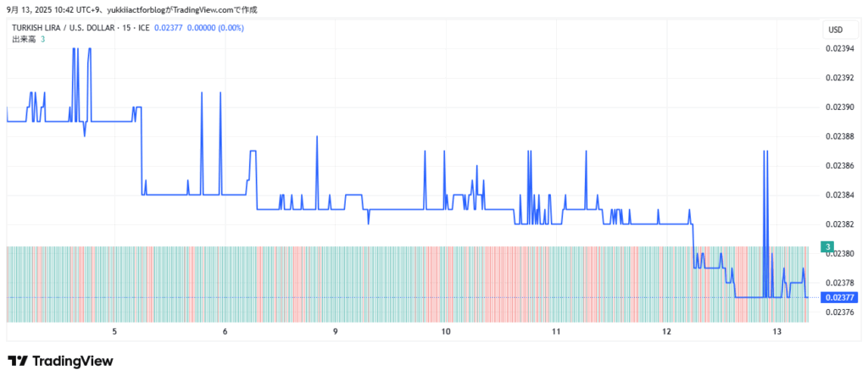The image size is (868, 381).
Task: Click date label 9 on time axis
Action: [336, 332]
